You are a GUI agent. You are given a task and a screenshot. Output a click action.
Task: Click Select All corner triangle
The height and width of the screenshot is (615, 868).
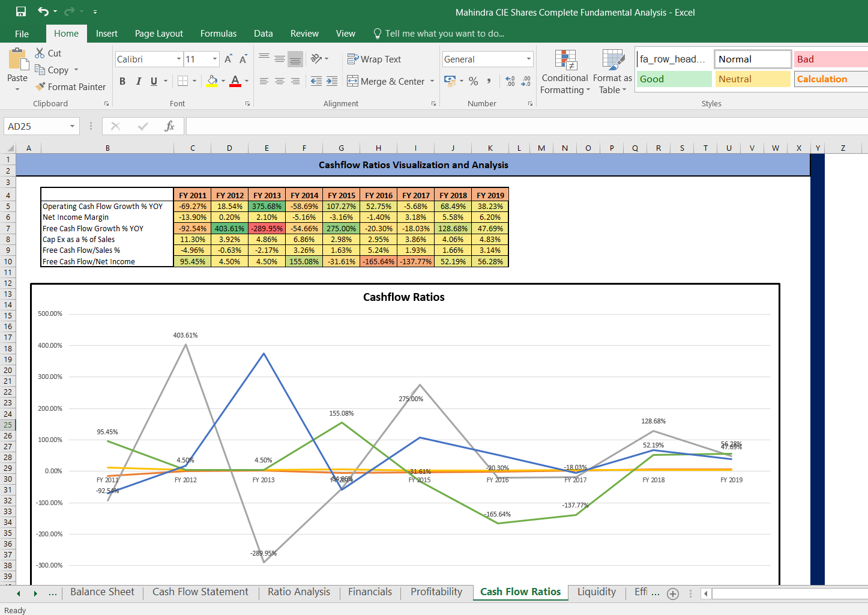tap(9, 148)
